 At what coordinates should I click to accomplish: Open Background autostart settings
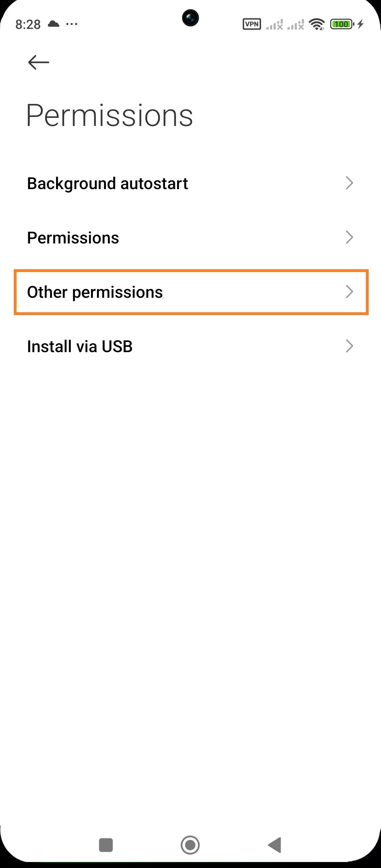pyautogui.click(x=108, y=183)
